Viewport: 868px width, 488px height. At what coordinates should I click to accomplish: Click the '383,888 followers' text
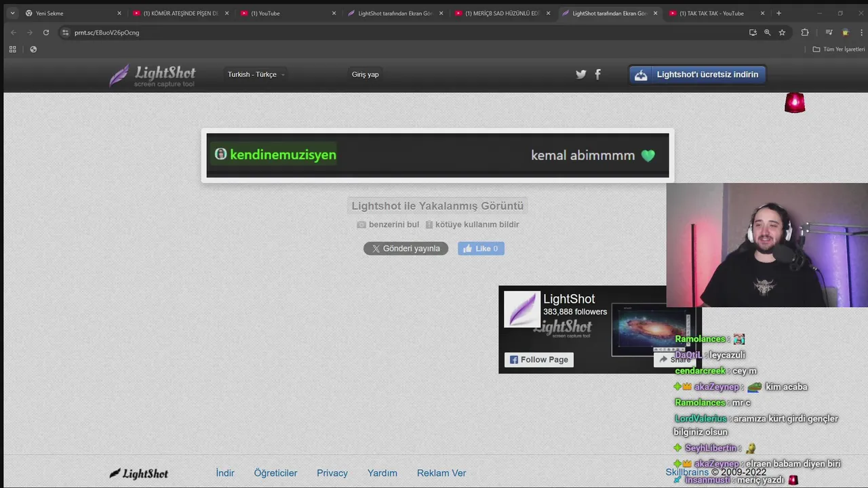click(x=575, y=312)
